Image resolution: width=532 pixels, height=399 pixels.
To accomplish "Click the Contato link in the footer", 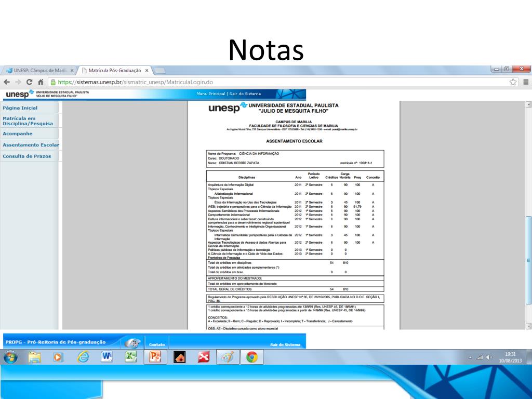I will tap(157, 344).
